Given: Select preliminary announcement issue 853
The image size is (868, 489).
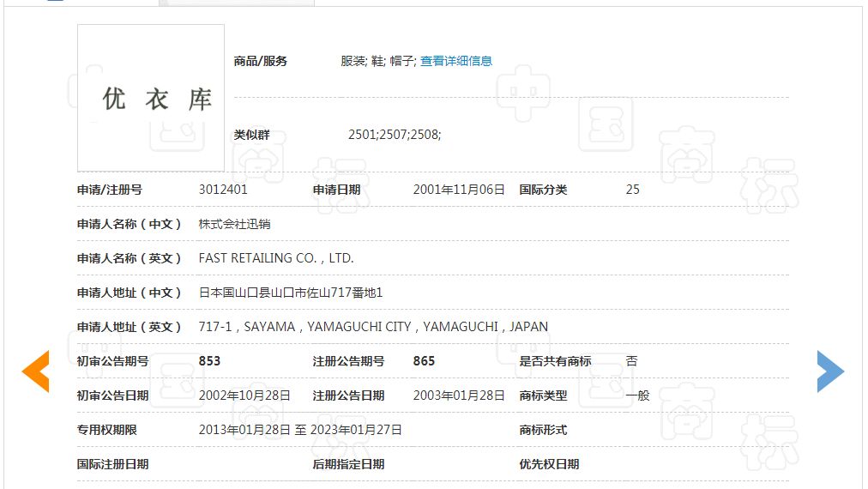Looking at the screenshot, I should pos(210,361).
